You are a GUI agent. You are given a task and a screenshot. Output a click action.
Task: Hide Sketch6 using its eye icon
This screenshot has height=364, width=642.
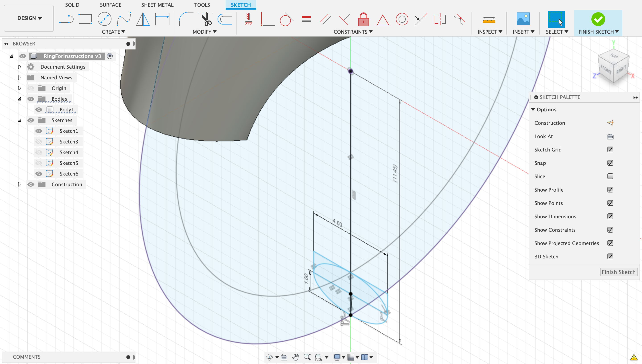tap(39, 174)
